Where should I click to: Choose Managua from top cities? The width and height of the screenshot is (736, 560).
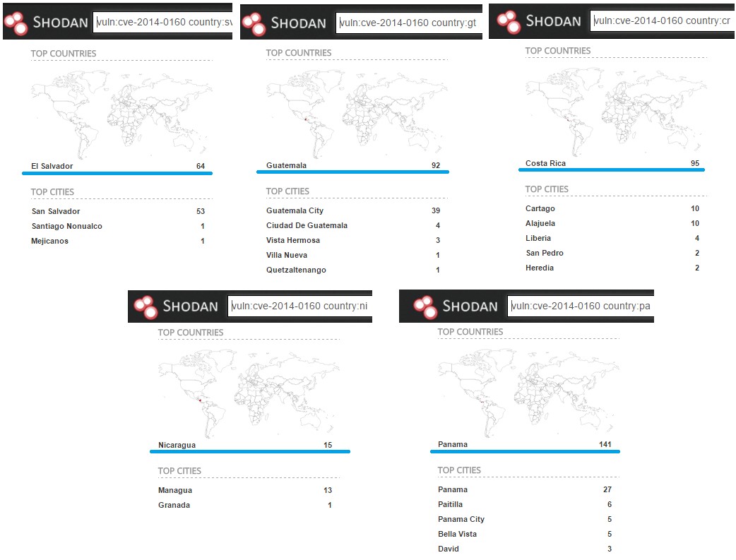click(175, 490)
